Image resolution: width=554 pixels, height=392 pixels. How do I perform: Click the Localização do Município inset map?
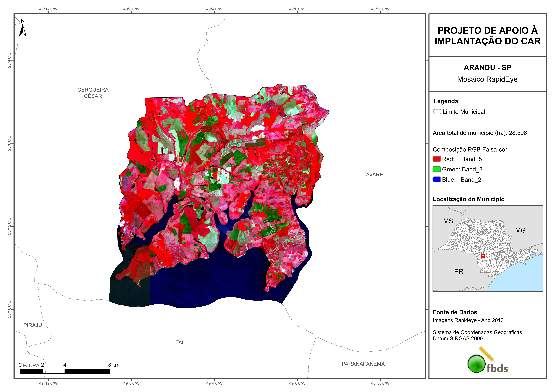[488, 249]
